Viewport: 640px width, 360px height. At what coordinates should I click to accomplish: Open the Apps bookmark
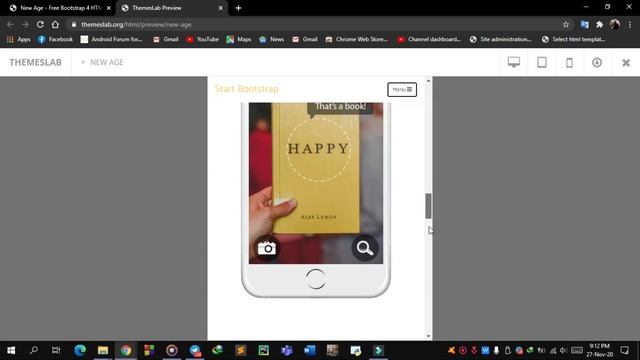(19, 39)
